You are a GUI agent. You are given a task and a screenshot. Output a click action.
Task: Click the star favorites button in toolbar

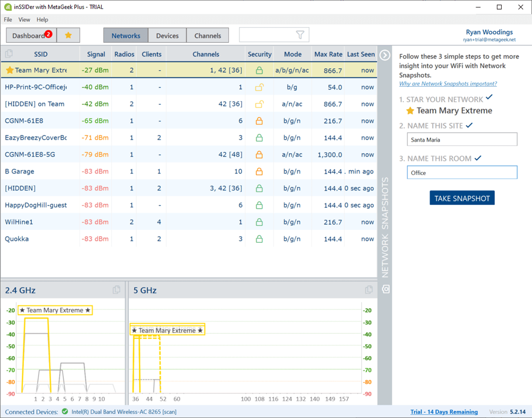[68, 36]
